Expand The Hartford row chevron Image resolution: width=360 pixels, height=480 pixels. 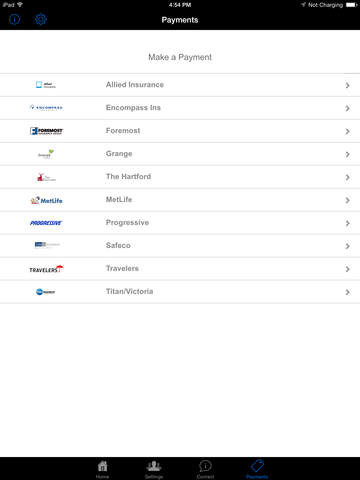(348, 177)
